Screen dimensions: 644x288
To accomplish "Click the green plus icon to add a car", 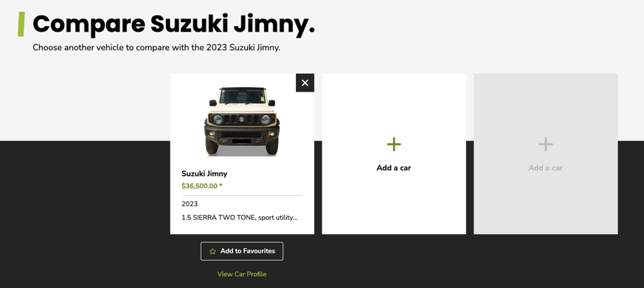I will click(x=393, y=145).
